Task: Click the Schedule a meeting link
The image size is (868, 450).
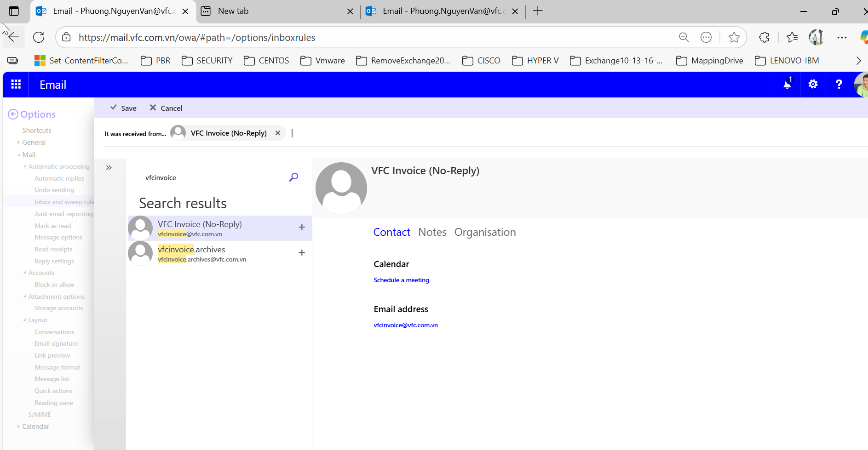Action: click(401, 280)
